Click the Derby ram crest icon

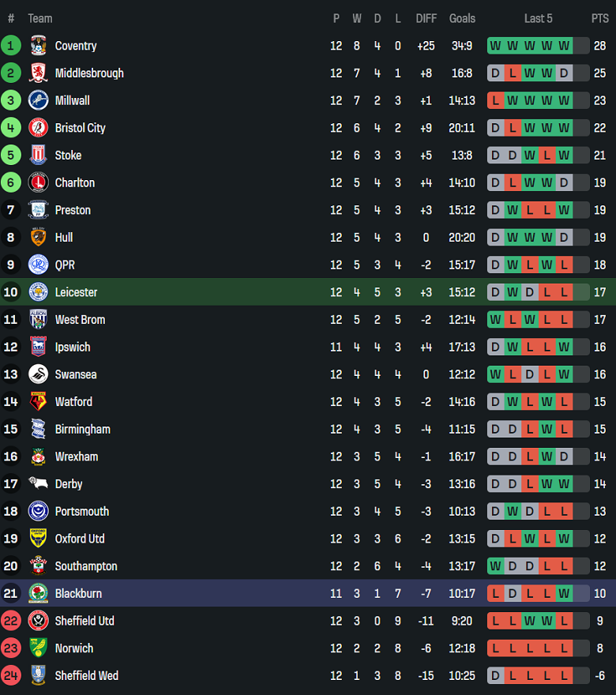[x=38, y=484]
